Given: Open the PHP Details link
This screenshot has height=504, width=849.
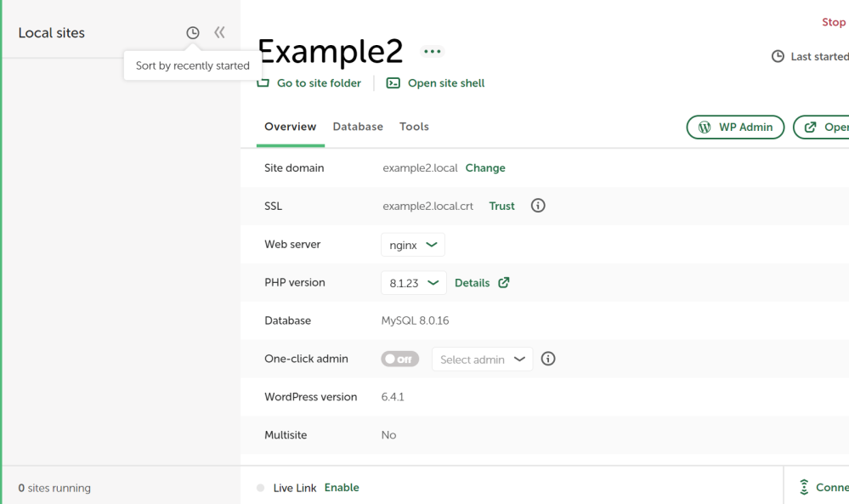Looking at the screenshot, I should (473, 282).
